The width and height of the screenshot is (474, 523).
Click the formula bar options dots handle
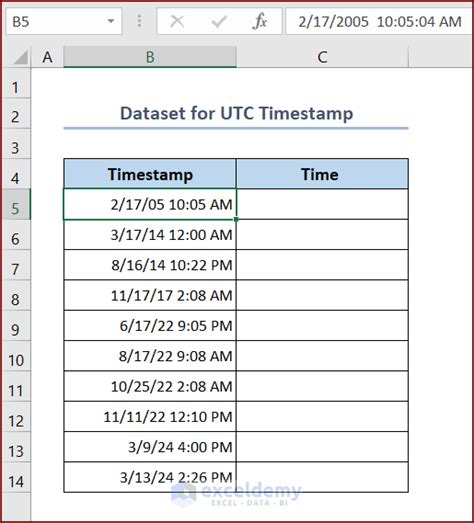tap(139, 21)
